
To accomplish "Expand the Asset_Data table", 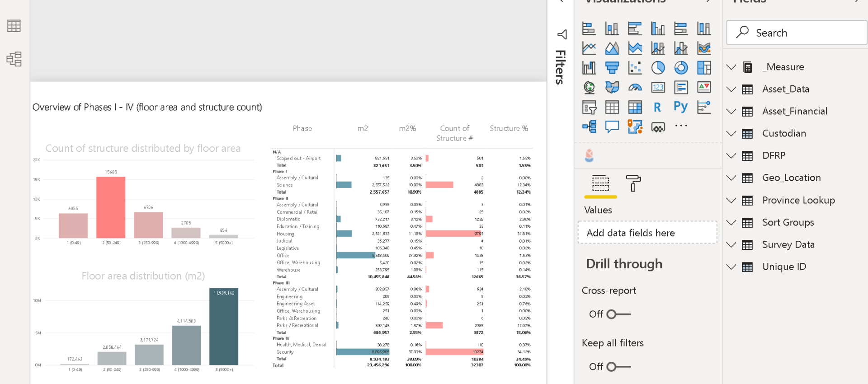I will tap(731, 89).
